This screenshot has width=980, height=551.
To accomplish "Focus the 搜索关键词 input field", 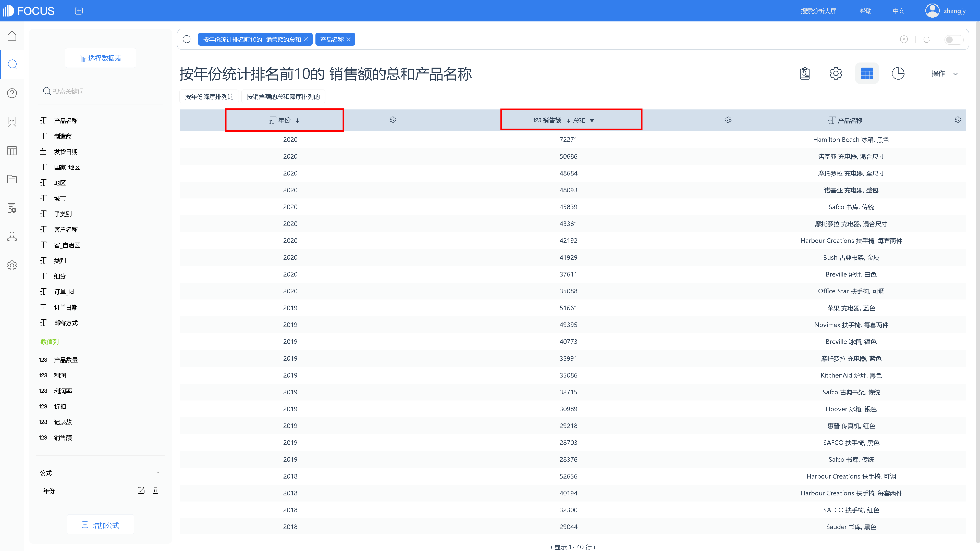I will 101,91.
